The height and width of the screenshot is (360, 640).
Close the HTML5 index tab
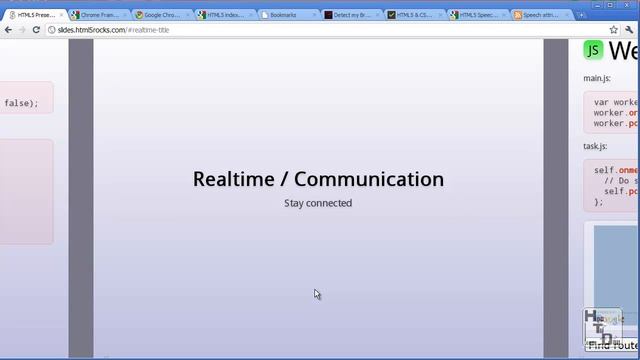pyautogui.click(x=251, y=15)
